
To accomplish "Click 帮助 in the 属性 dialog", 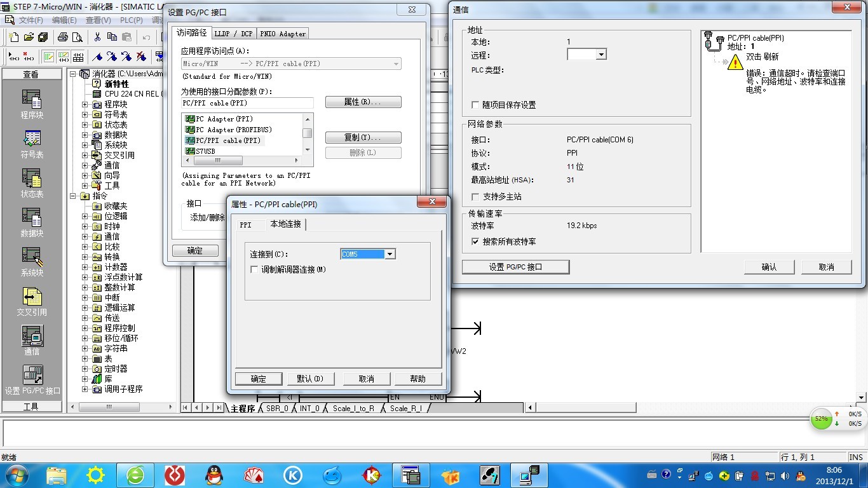I will (417, 379).
